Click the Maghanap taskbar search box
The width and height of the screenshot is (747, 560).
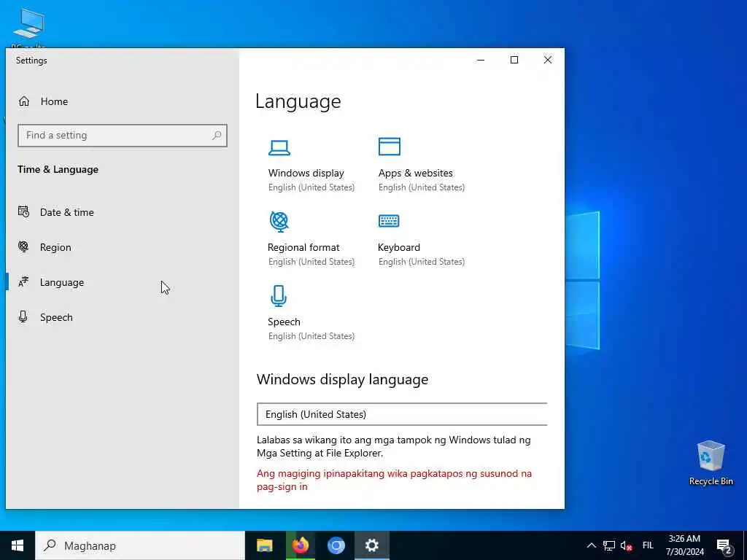pos(140,545)
